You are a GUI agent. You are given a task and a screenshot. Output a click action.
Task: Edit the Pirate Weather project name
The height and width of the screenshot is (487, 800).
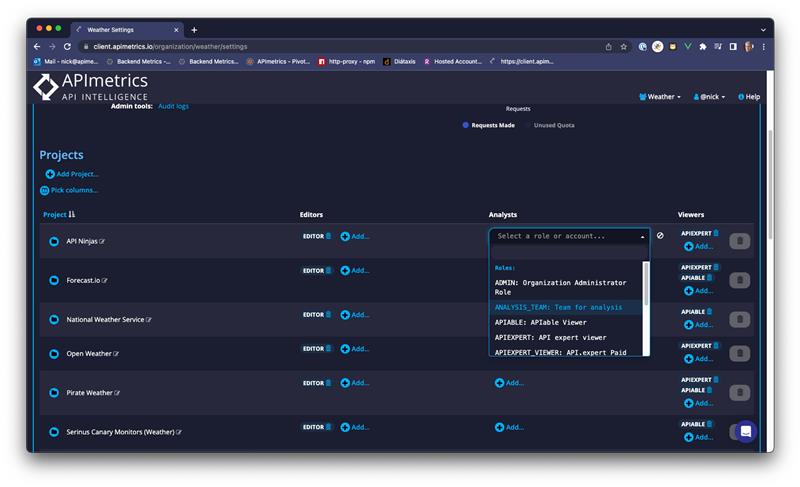(x=117, y=393)
